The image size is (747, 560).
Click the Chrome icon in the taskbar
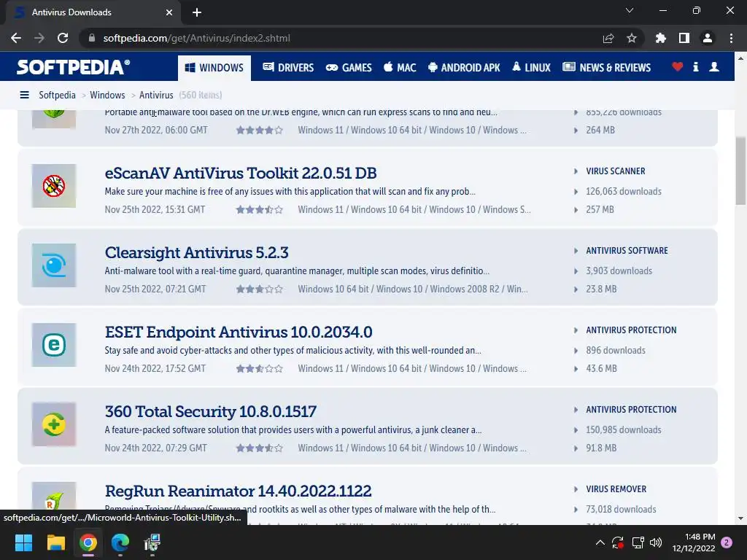(88, 542)
